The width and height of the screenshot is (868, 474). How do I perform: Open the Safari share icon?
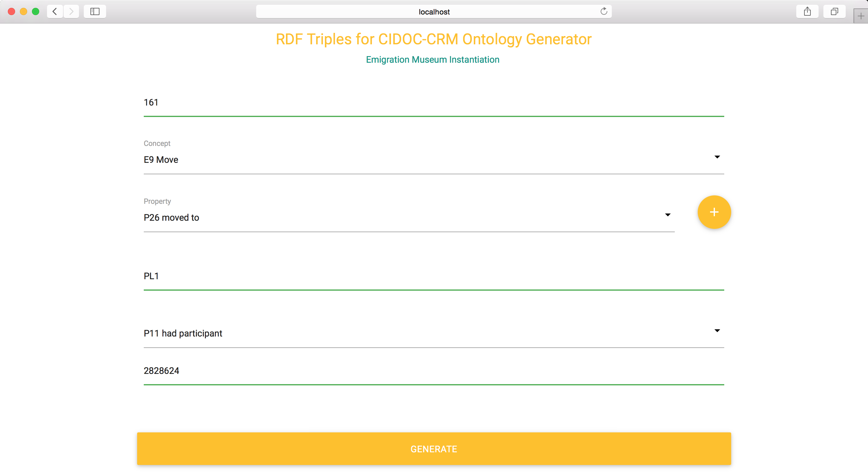click(807, 11)
